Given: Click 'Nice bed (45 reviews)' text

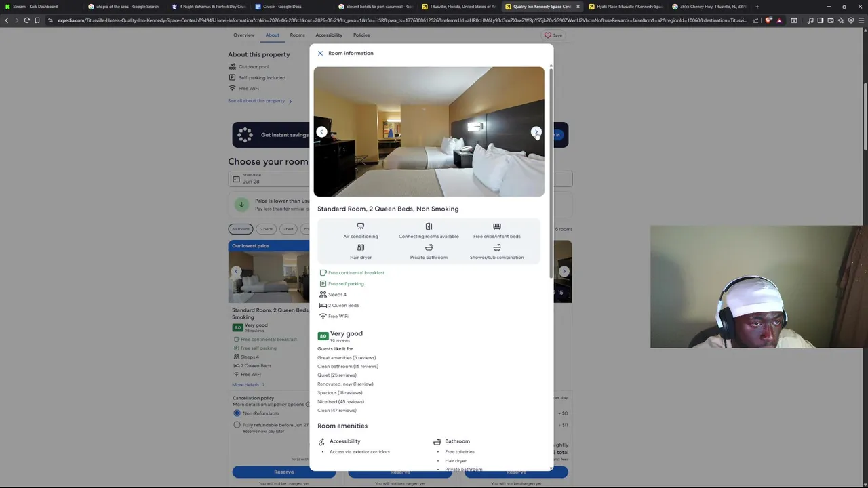Looking at the screenshot, I should pyautogui.click(x=340, y=401).
